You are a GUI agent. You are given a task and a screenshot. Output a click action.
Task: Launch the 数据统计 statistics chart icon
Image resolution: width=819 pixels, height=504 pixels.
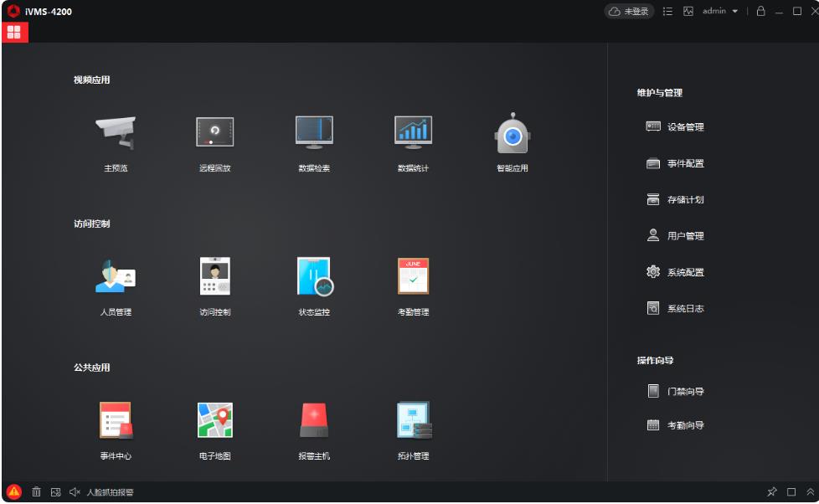413,132
